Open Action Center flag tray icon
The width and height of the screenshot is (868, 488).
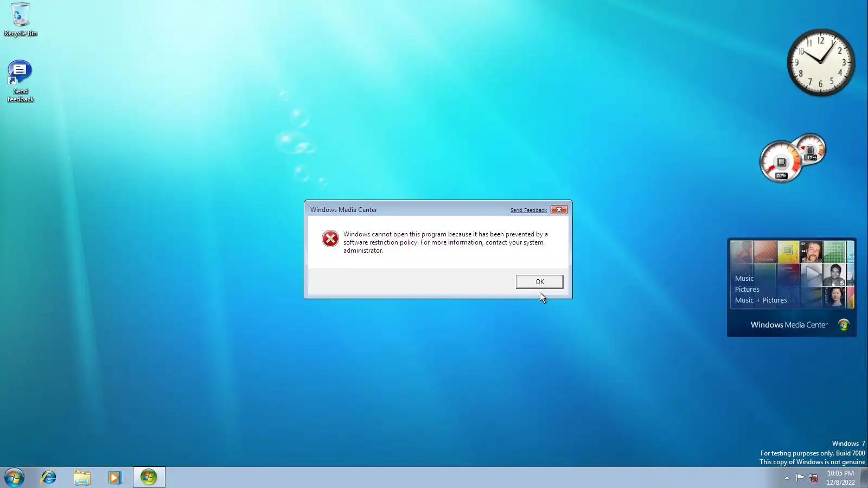pos(800,478)
